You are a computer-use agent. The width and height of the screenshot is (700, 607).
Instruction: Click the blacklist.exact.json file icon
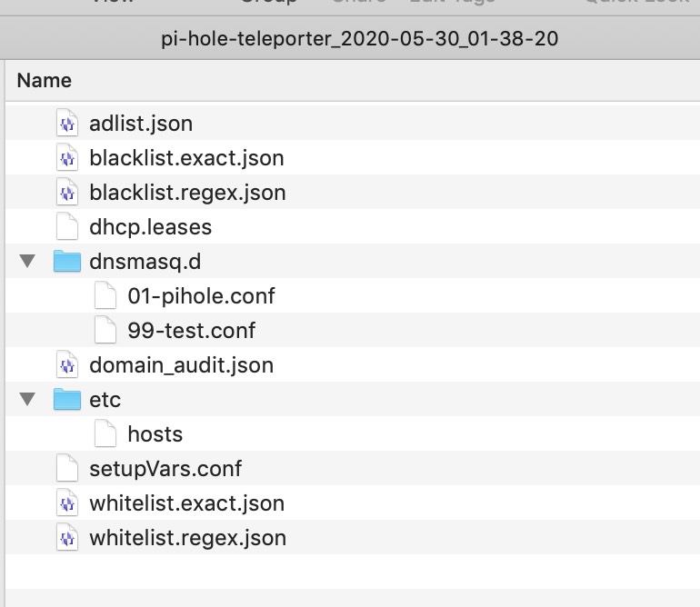[x=67, y=157]
